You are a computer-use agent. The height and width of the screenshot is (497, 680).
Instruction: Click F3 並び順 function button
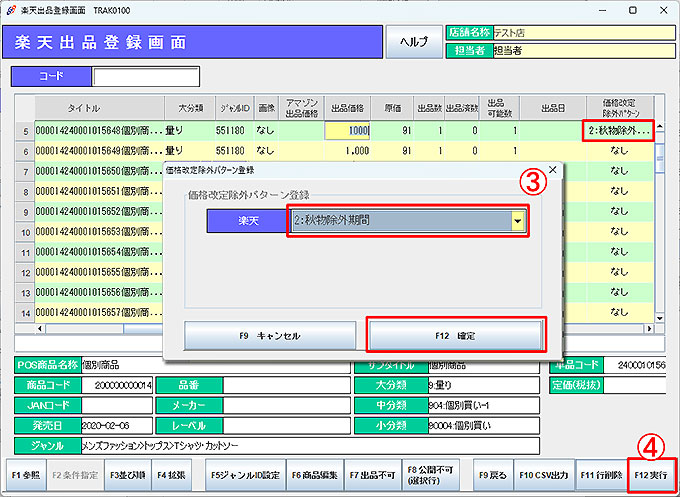(x=126, y=473)
